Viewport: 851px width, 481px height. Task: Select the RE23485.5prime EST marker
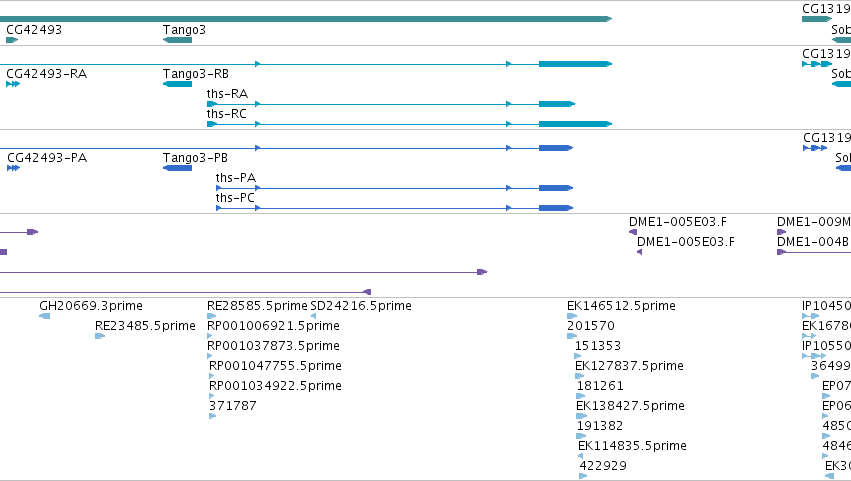point(100,336)
